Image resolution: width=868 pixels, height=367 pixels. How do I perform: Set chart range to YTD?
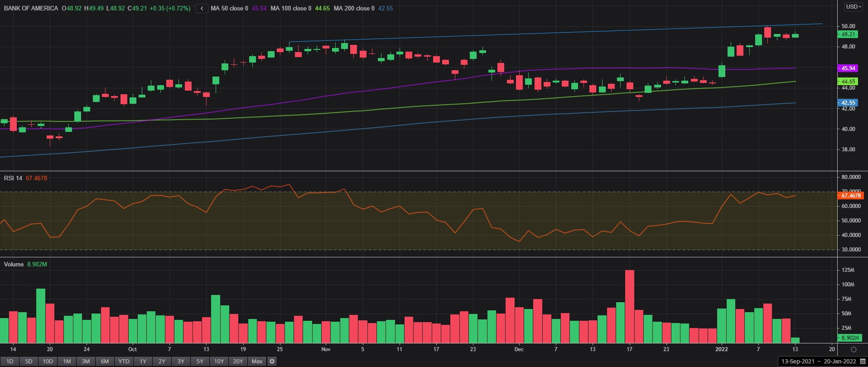click(124, 362)
